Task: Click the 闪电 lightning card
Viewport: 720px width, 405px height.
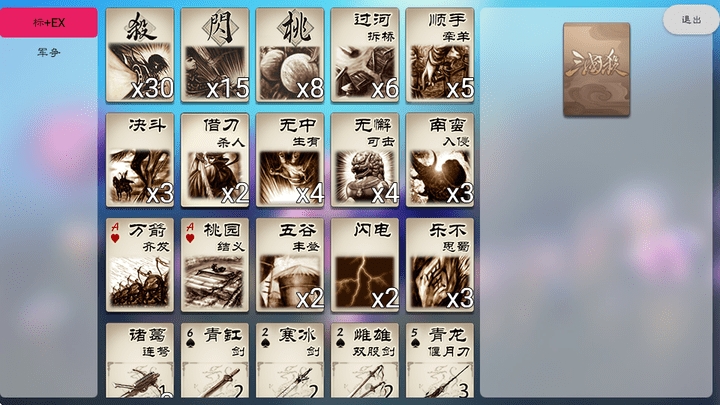Action: tap(365, 265)
